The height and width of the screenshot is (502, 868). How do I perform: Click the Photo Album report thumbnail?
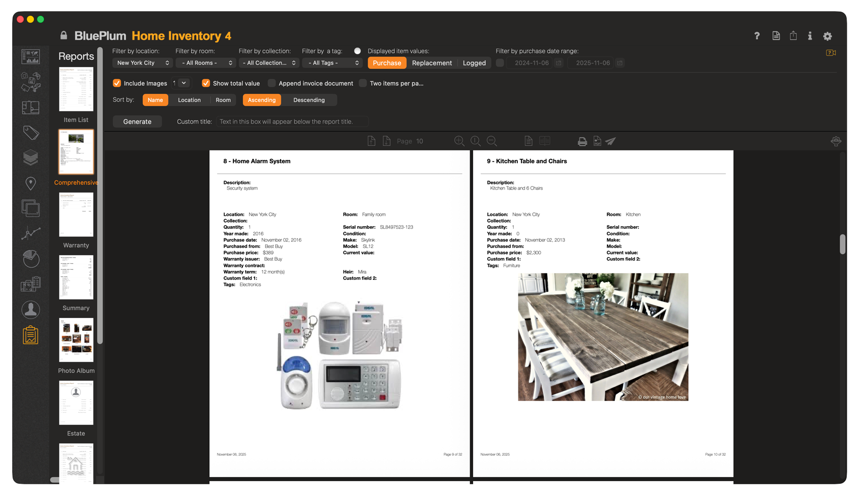[76, 340]
